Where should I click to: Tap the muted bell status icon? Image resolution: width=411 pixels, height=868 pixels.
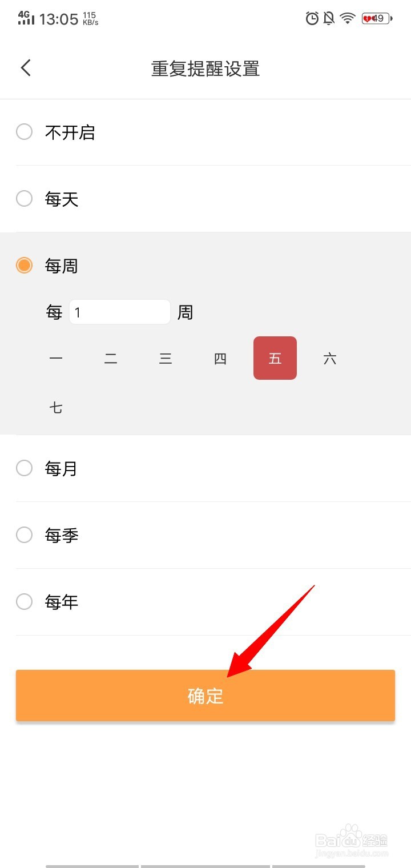[x=329, y=19]
